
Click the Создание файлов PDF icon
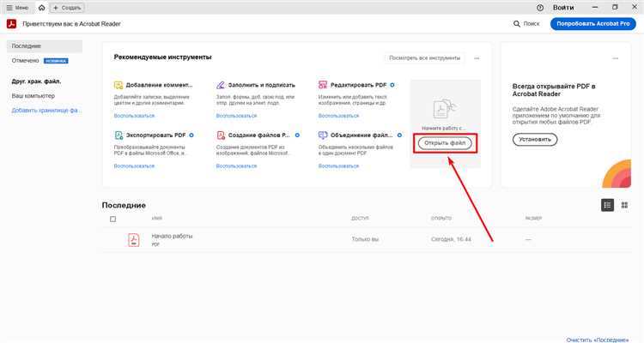pos(221,135)
